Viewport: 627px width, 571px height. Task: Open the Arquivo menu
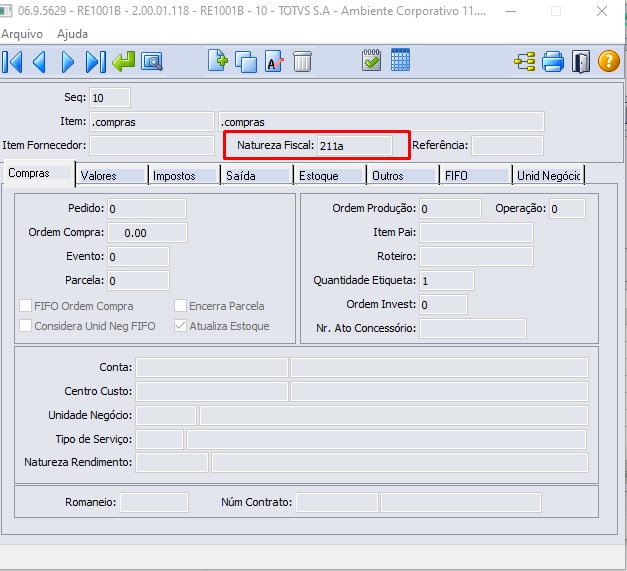click(22, 34)
